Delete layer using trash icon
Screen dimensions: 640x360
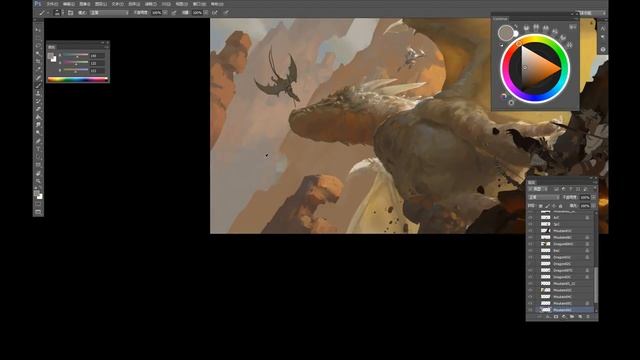point(588,316)
